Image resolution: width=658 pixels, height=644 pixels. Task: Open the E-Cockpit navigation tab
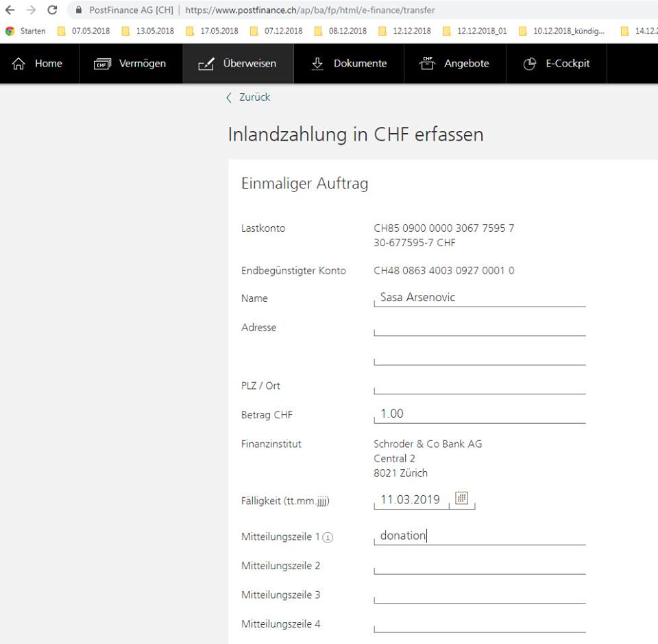[556, 63]
